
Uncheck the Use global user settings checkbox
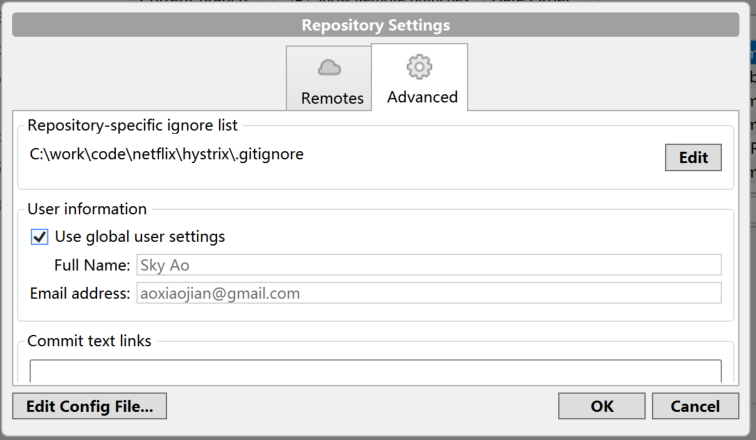tap(40, 237)
